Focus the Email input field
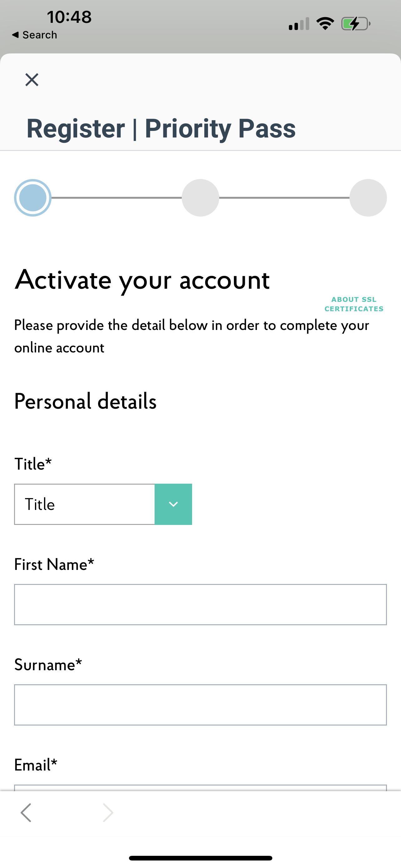401x868 pixels. [x=200, y=787]
